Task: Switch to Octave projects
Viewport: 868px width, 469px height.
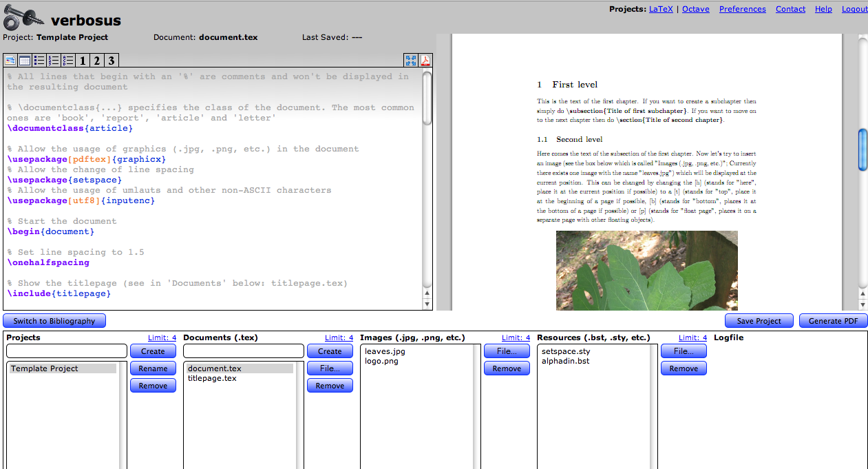Action: [x=695, y=9]
